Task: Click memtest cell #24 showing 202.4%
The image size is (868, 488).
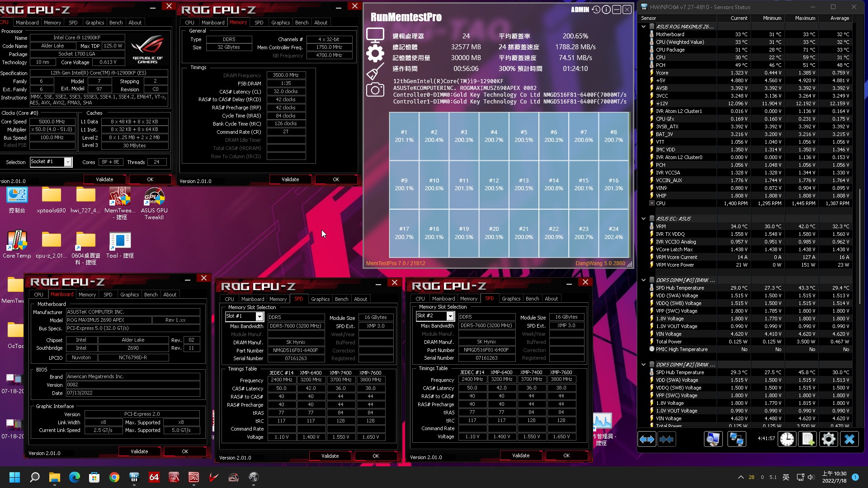Action: tap(613, 233)
